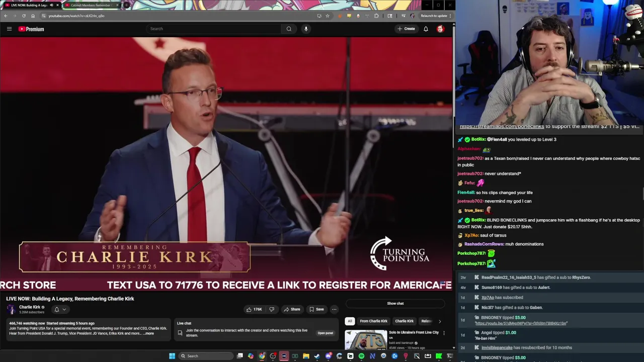Click the Windows taskbar Search box
644x362 pixels.
click(x=205, y=356)
